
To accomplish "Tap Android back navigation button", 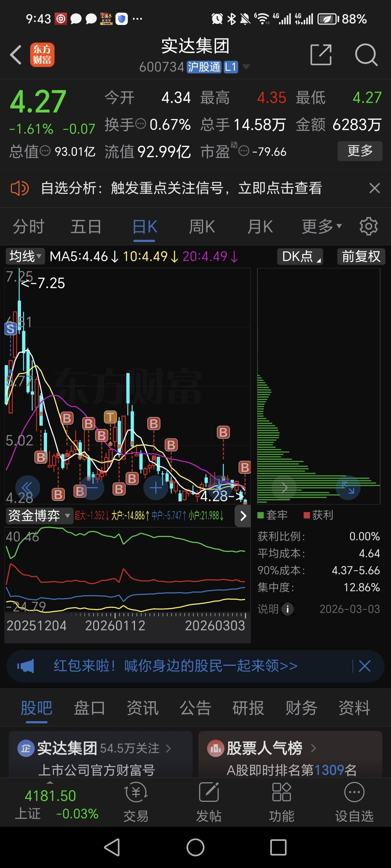I will 112,847.
